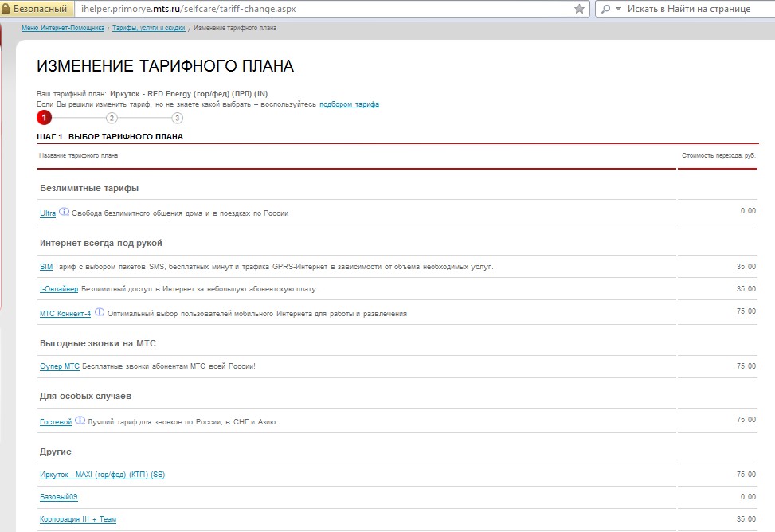Click 'ШАГ 1. ВЫБОР ТАРИФНОГО ПЛАНА' heading
775x532 pixels.
110,136
